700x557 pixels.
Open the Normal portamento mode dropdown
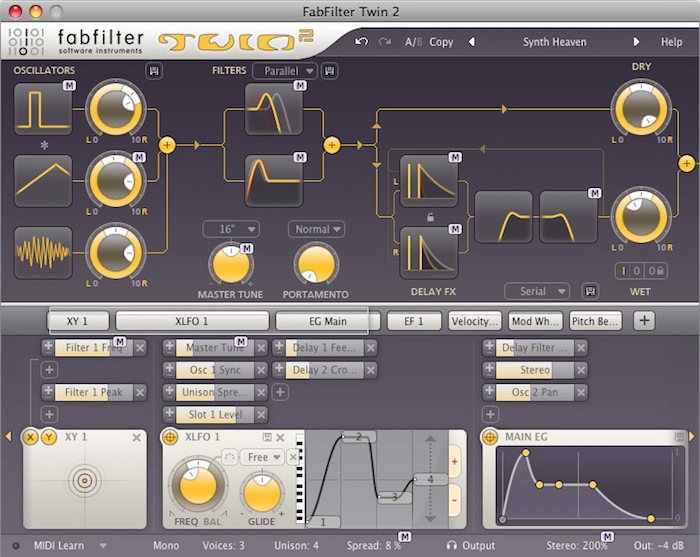coord(317,229)
